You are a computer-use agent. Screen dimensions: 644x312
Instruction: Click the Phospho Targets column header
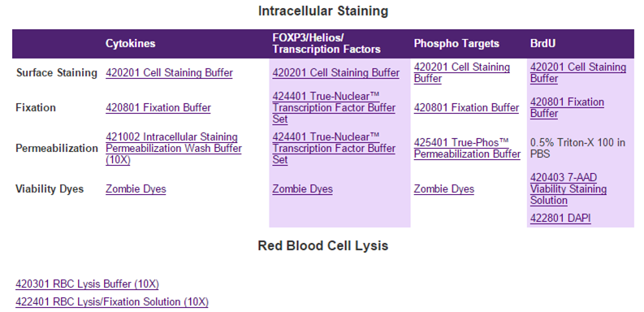(456, 44)
